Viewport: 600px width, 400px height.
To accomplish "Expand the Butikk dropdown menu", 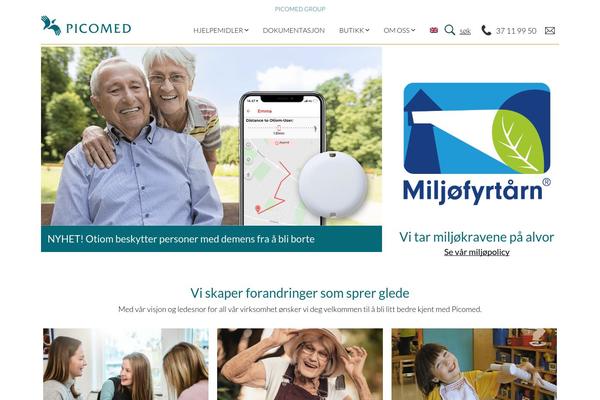I will click(354, 30).
